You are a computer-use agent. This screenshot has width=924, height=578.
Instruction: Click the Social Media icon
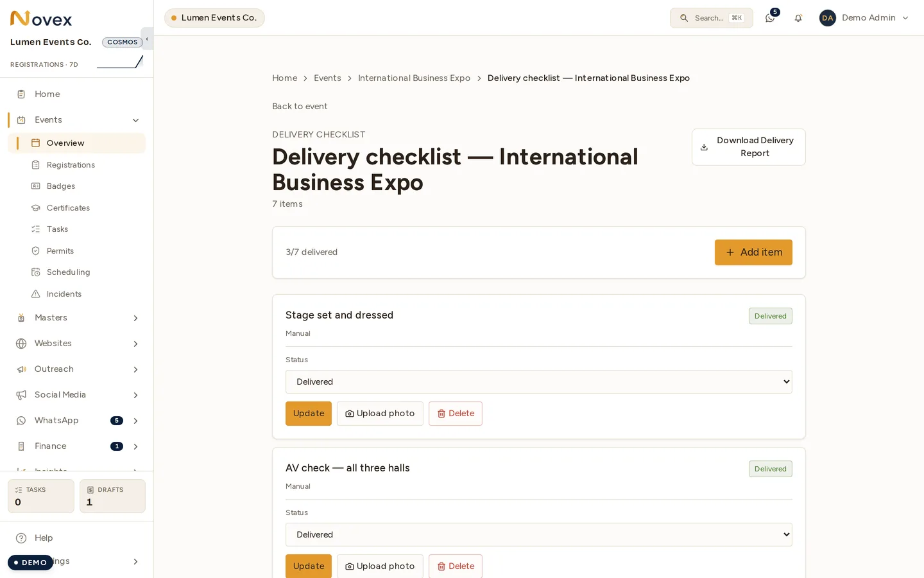pos(21,395)
